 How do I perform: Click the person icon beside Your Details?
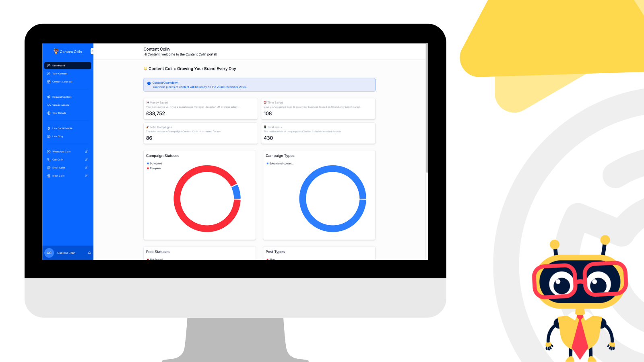coord(49,113)
